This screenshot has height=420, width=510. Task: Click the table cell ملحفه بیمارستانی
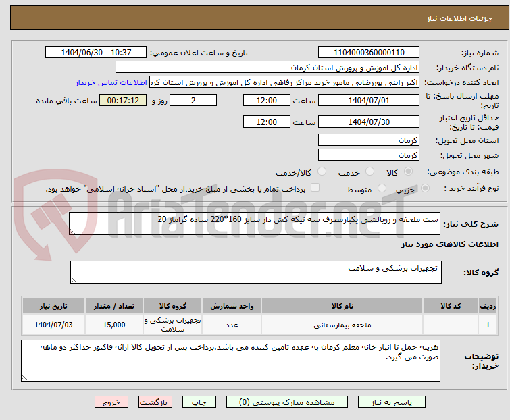point(342,325)
